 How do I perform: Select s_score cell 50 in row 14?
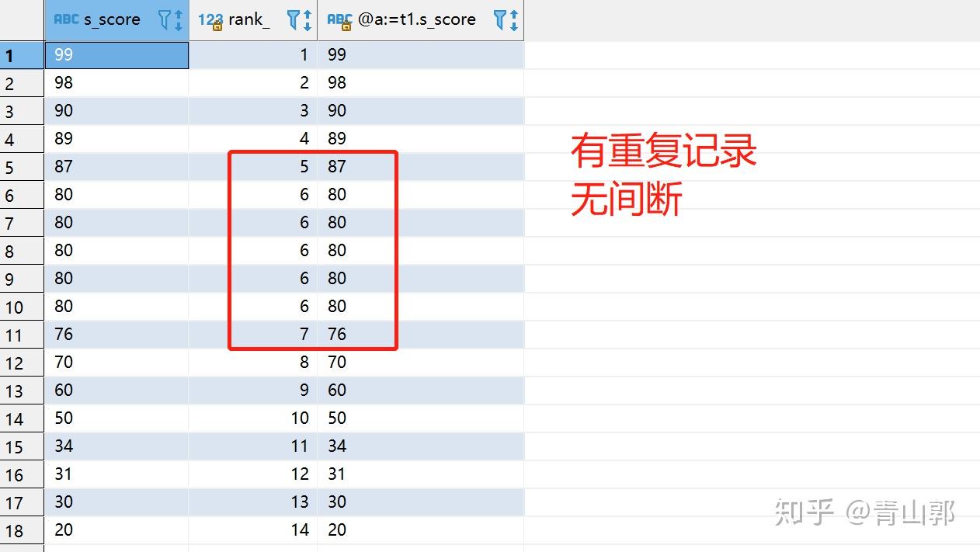pyautogui.click(x=116, y=418)
